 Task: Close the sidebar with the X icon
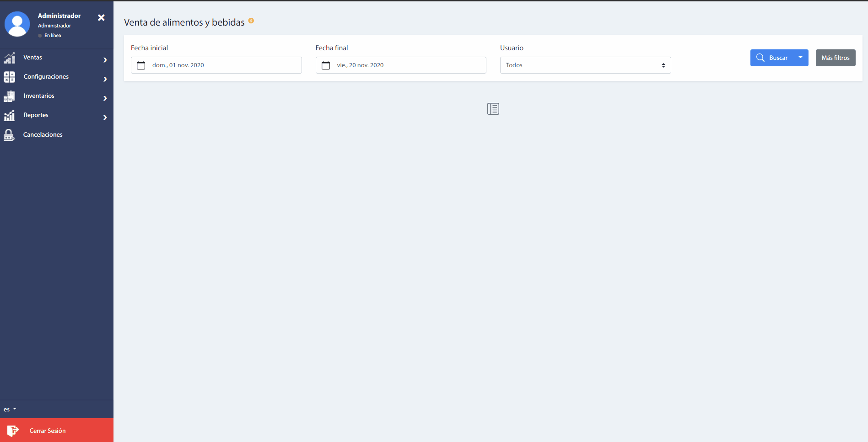[101, 17]
